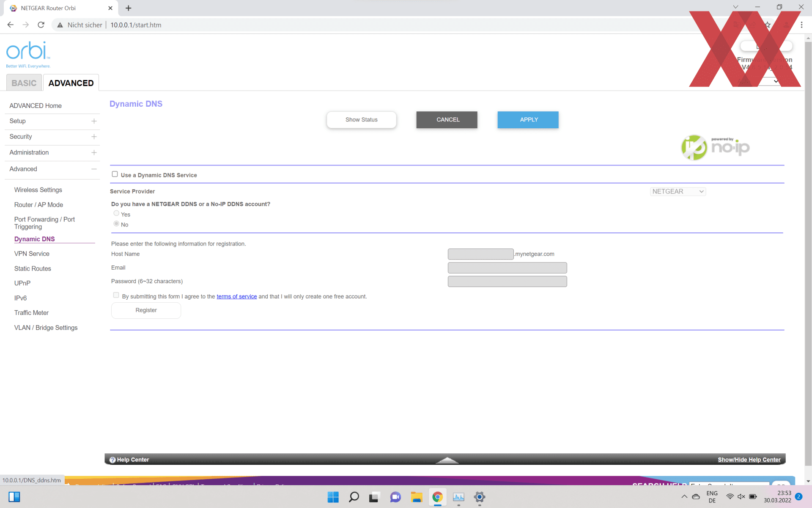Open the Service Provider NETGEAR dropdown
Viewport: 812px width, 508px height.
point(678,192)
